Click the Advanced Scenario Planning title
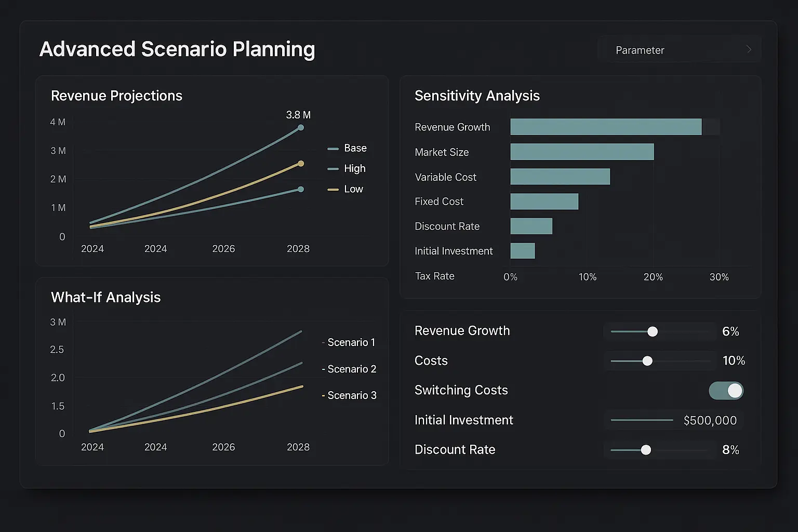798x532 pixels. tap(177, 49)
